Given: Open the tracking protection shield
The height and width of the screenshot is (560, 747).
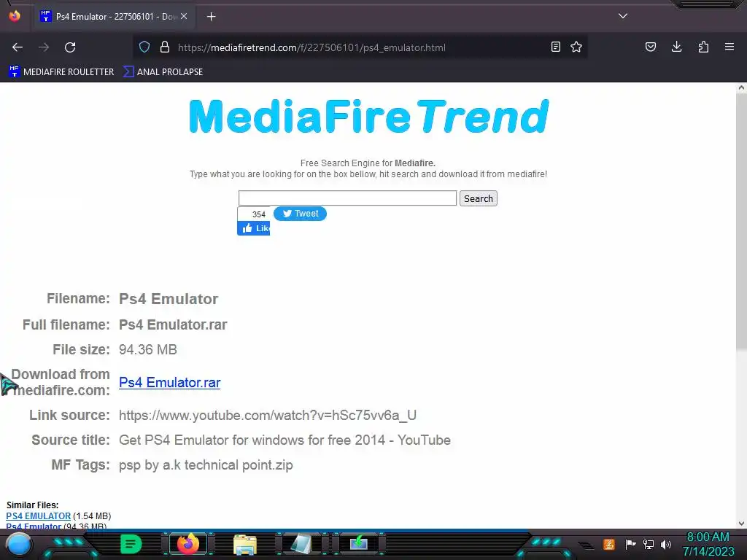Looking at the screenshot, I should pos(144,47).
